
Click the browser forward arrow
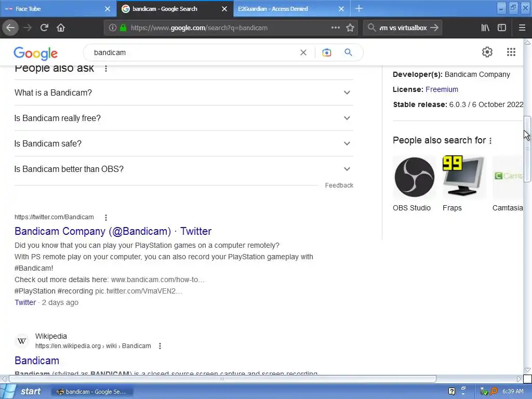pyautogui.click(x=28, y=28)
